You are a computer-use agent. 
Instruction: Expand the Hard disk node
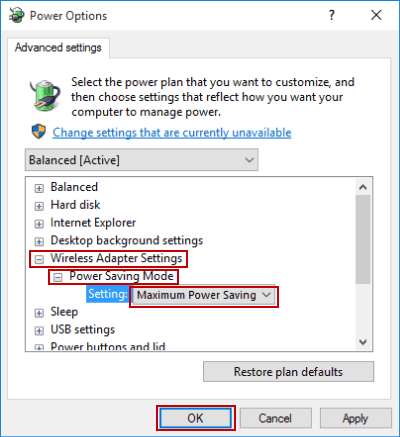pyautogui.click(x=39, y=206)
